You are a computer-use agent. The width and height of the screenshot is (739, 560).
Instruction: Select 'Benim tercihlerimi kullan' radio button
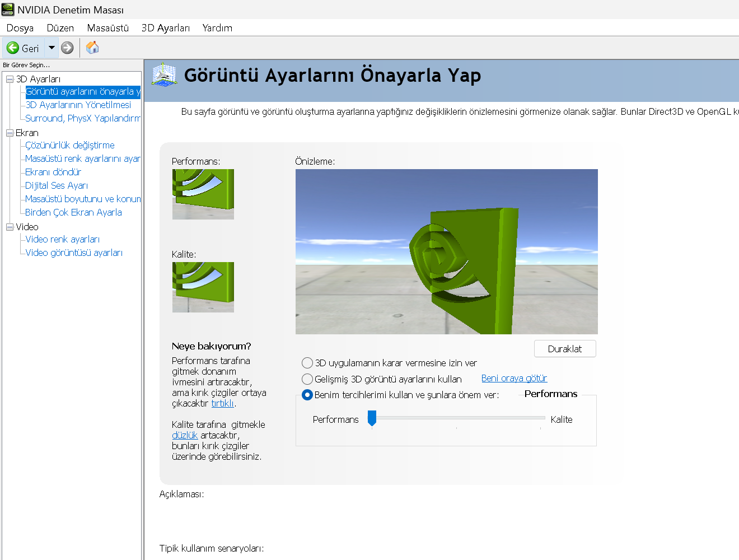coord(307,395)
